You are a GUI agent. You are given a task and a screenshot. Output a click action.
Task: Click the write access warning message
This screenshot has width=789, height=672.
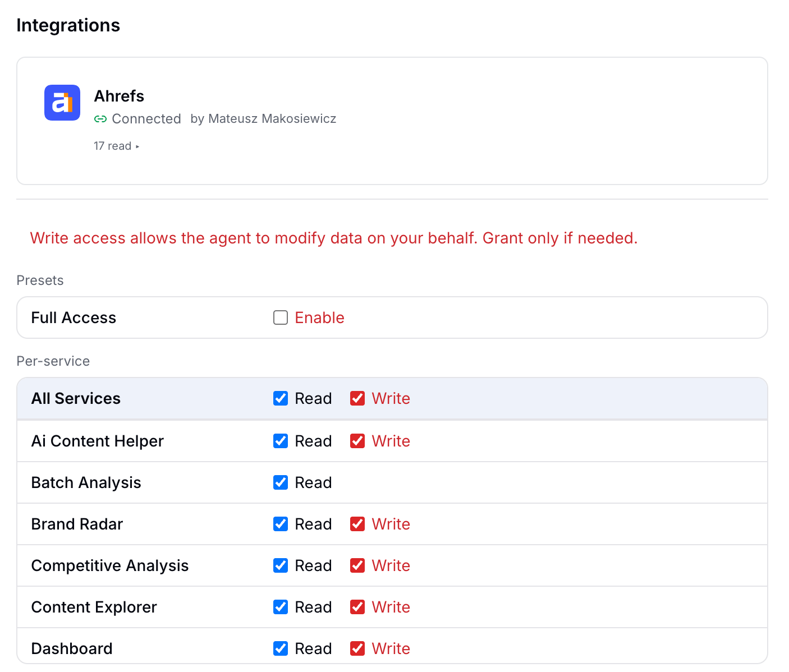334,238
